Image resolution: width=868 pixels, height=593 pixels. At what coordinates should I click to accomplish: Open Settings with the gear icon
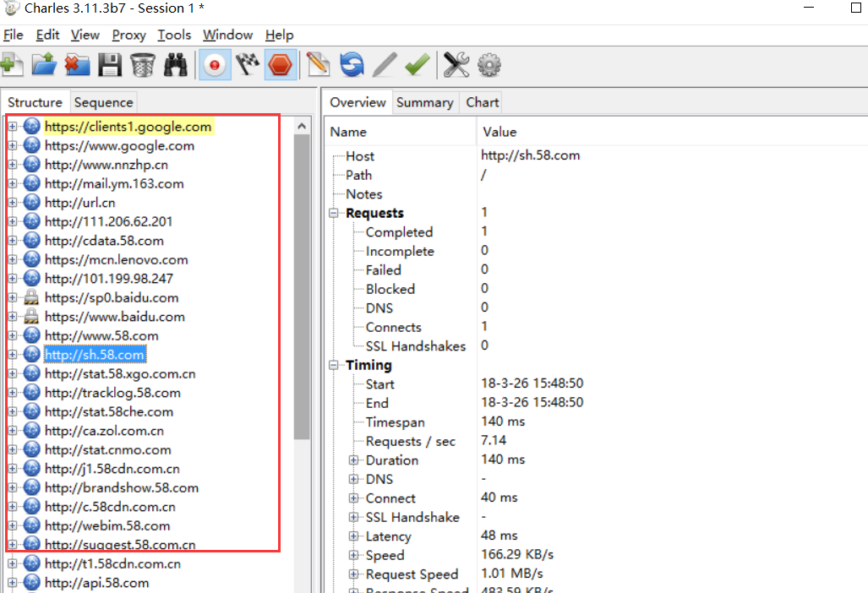(489, 65)
